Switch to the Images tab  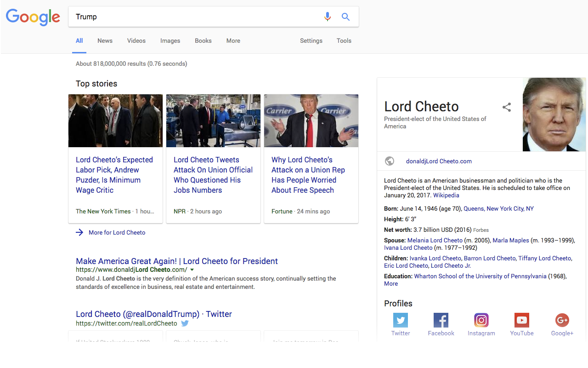click(x=170, y=40)
